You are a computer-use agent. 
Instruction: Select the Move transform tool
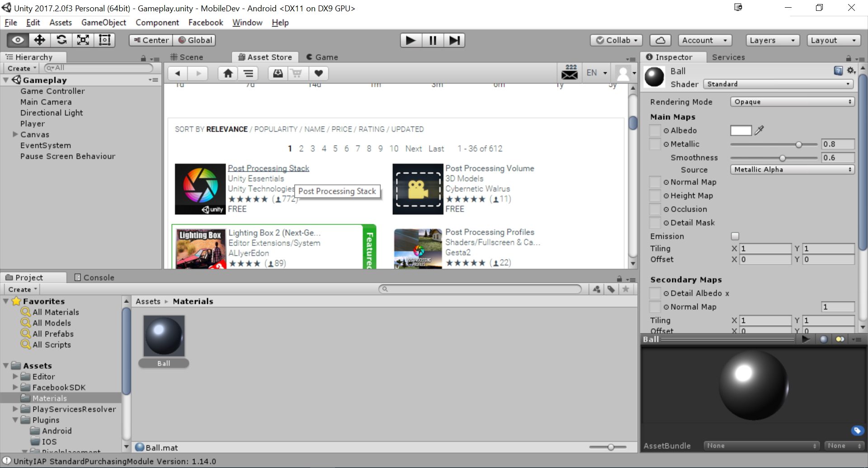(40, 40)
